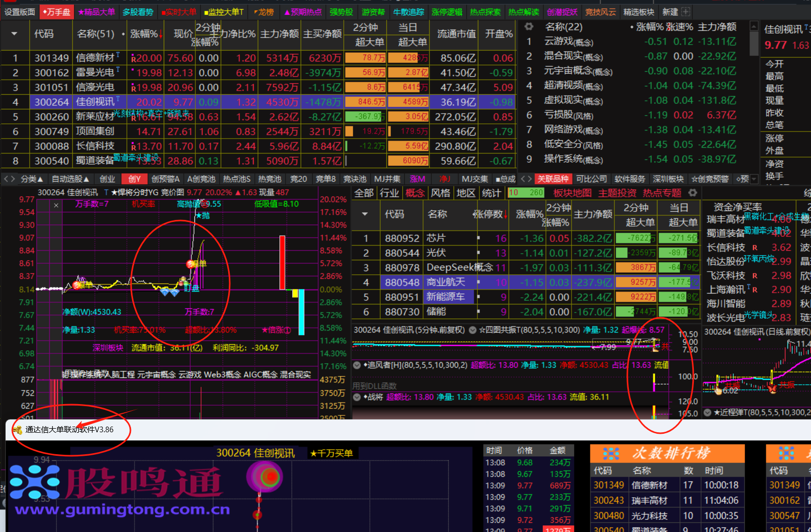Open the gear settings beside 热点专题
Screen dimensions: 811x532
tap(692, 193)
